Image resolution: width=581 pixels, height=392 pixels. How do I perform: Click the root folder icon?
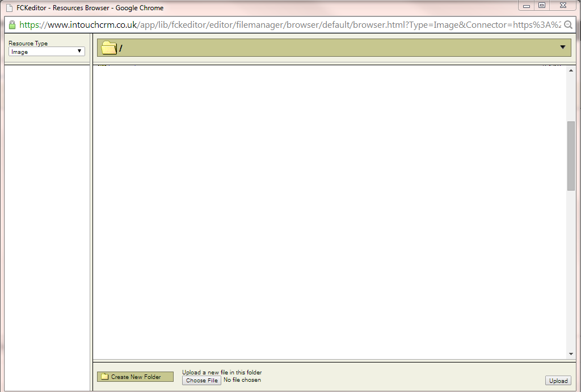(109, 48)
